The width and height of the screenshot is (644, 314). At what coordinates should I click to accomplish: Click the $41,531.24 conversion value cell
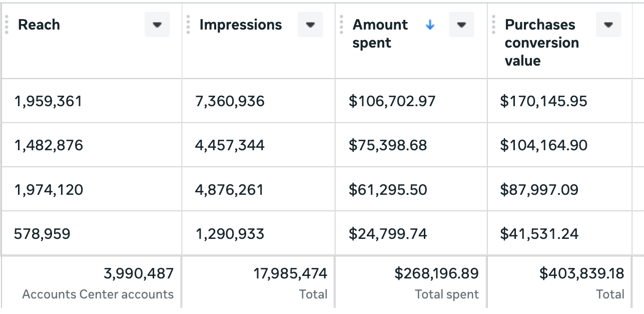point(539,234)
